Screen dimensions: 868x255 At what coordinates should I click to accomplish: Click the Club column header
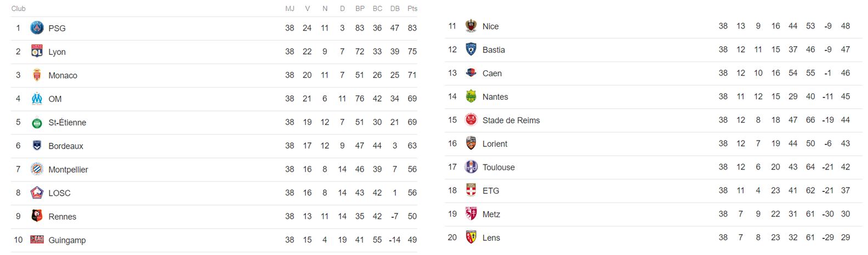point(19,8)
